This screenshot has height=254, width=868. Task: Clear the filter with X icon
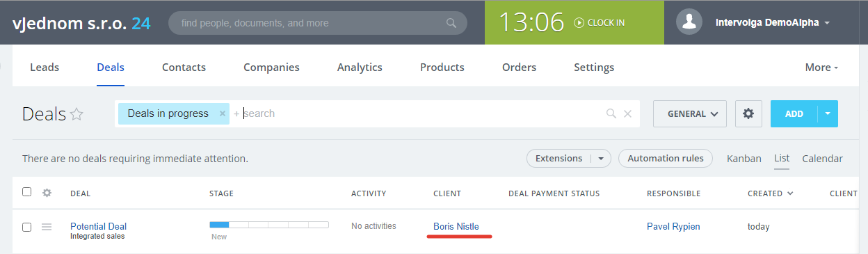[627, 113]
